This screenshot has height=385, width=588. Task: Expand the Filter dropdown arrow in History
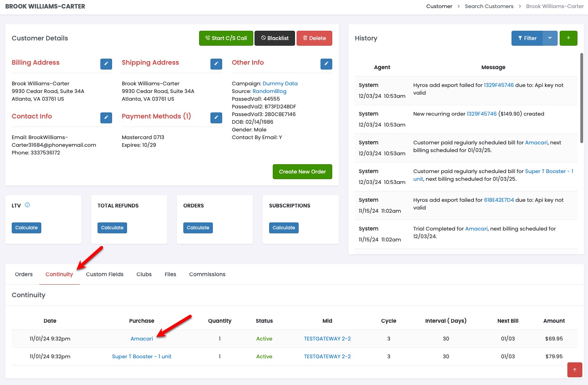[x=550, y=38]
